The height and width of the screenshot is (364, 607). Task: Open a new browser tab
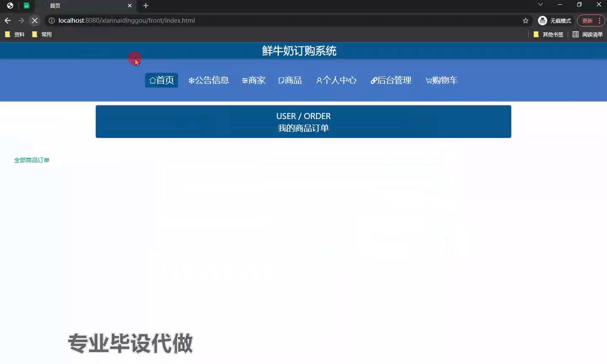146,5
